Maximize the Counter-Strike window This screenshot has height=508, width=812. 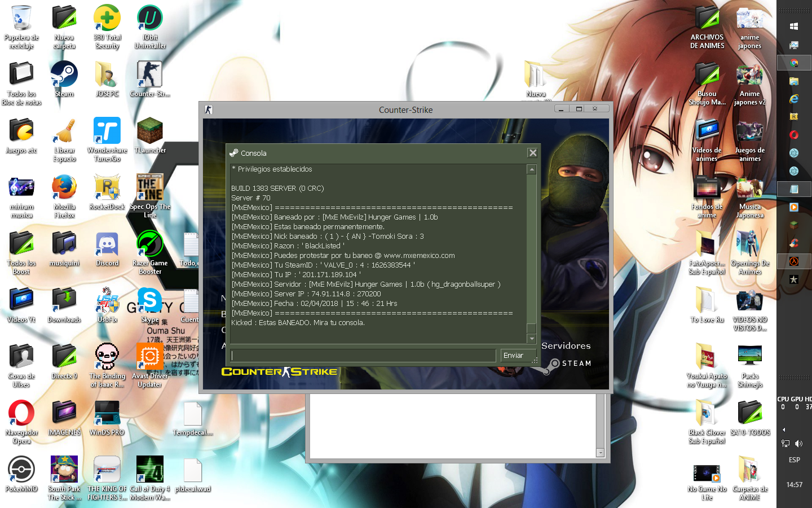pyautogui.click(x=579, y=109)
